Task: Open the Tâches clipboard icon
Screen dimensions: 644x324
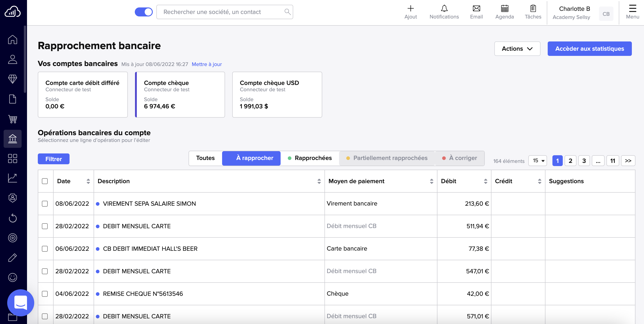Action: 533,12
